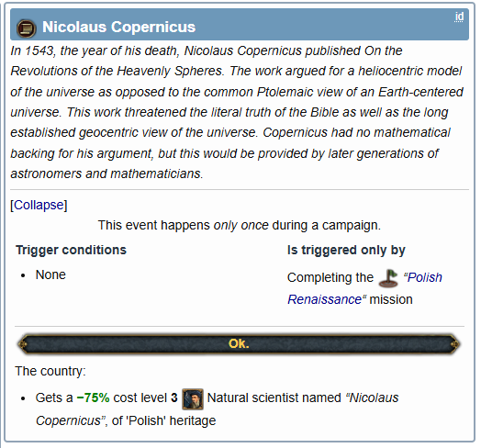Click the 'only once' italic phrase
Image resolution: width=481 pixels, height=448 pixels.
[x=241, y=225]
